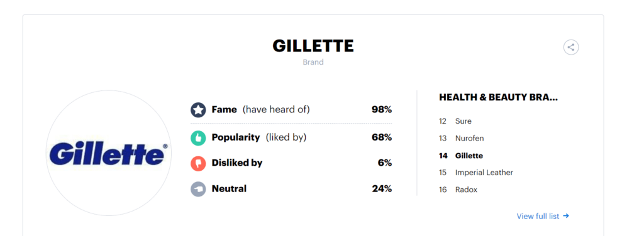This screenshot has height=236, width=644.
Task: Click the Gillette logo image
Action: pyautogui.click(x=108, y=153)
